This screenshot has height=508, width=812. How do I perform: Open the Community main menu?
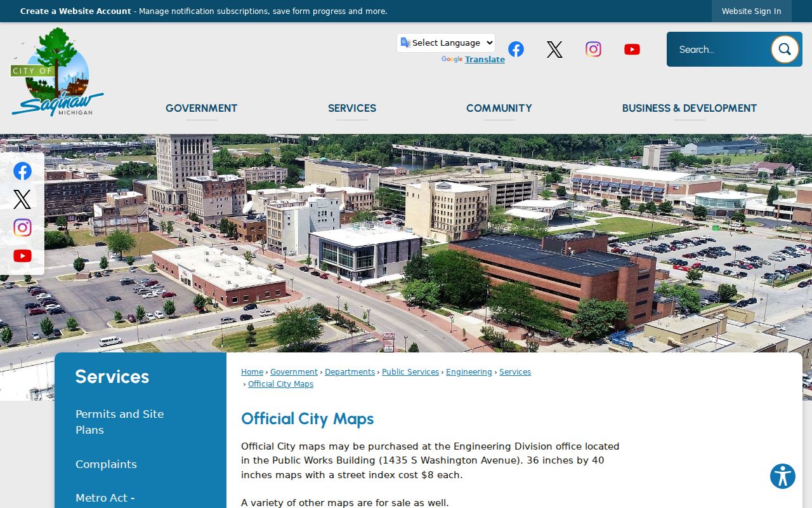point(499,108)
